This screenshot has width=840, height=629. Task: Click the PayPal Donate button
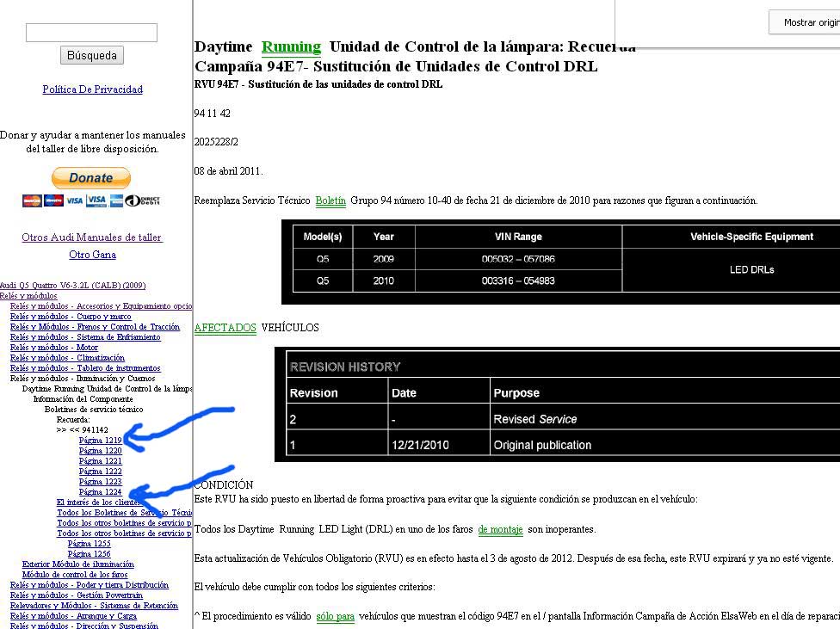[91, 177]
